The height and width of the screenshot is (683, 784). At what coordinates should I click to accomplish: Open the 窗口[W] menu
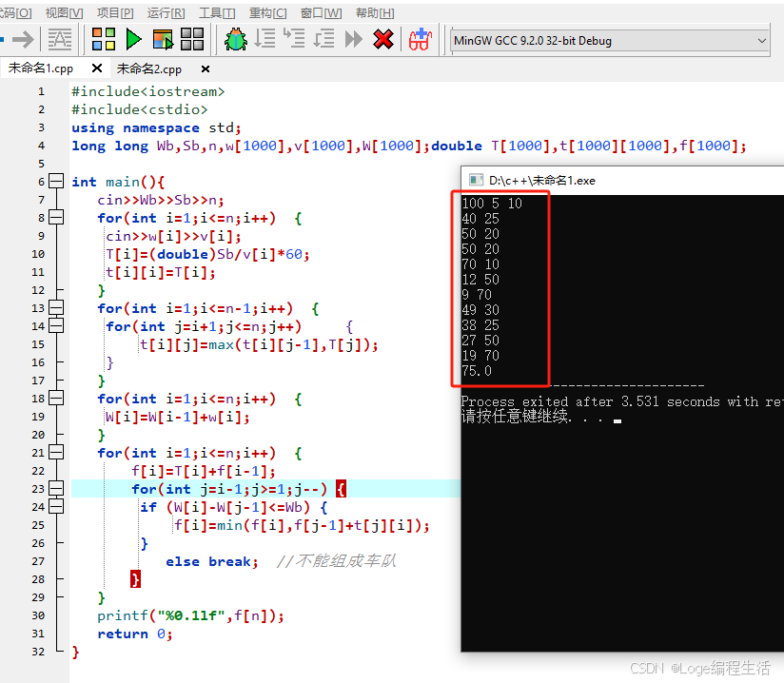coord(321,13)
